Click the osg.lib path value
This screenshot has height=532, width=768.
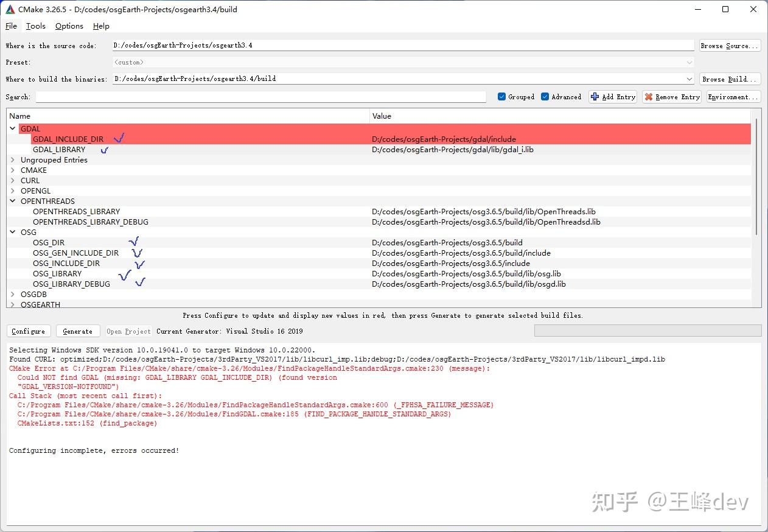click(467, 273)
